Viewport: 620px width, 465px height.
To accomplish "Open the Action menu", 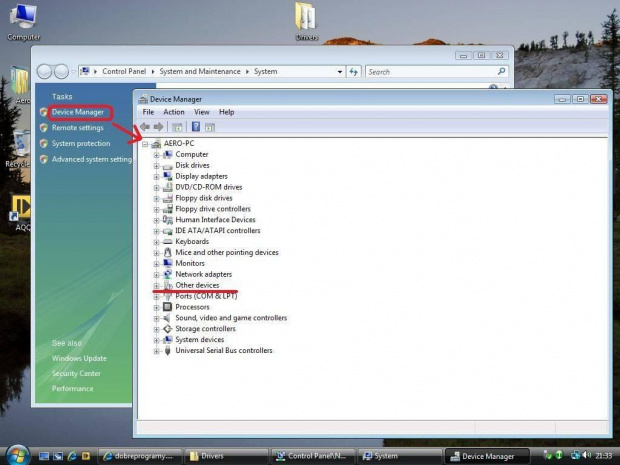I will [174, 112].
